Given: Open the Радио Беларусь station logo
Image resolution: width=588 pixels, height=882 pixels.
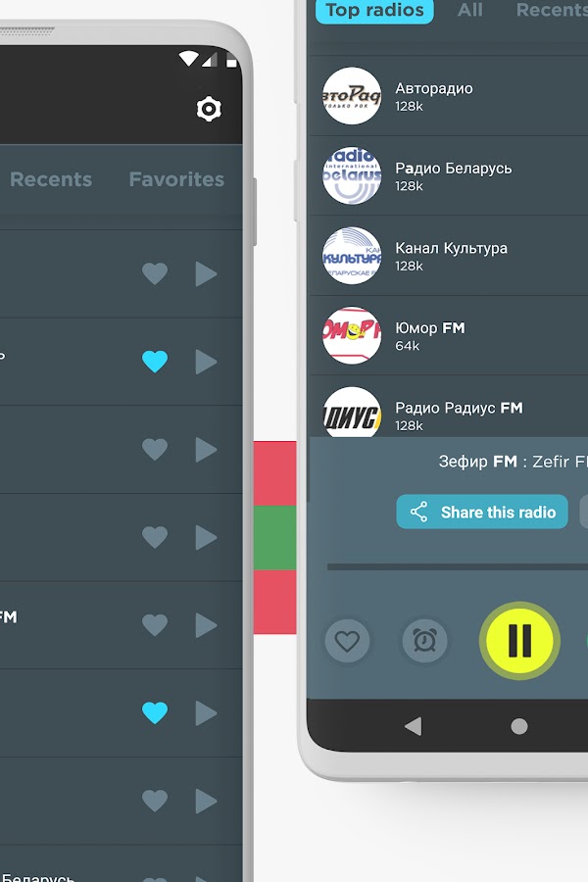Looking at the screenshot, I should [352, 175].
